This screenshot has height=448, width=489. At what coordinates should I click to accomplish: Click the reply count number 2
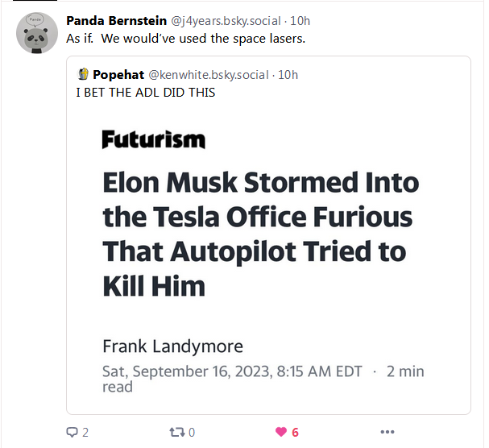click(x=85, y=433)
